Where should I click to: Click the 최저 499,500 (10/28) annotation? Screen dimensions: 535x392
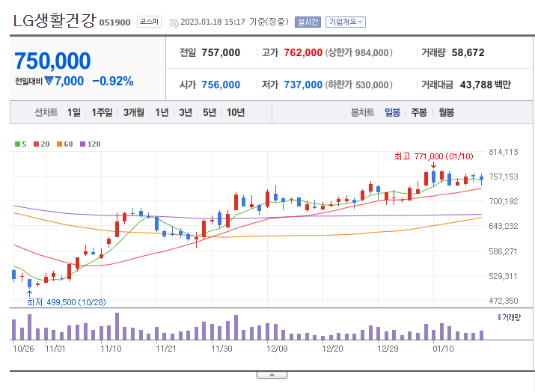pos(67,302)
